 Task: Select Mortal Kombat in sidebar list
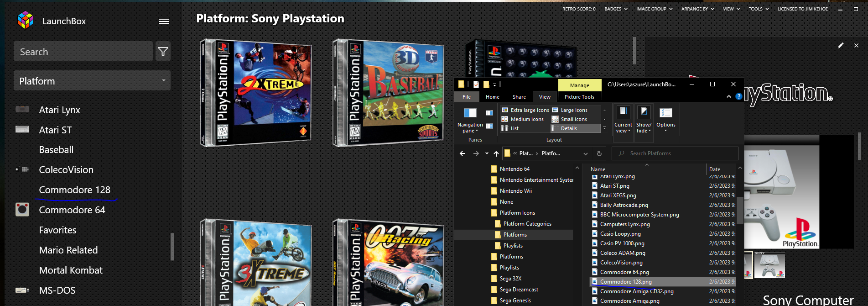[71, 270]
